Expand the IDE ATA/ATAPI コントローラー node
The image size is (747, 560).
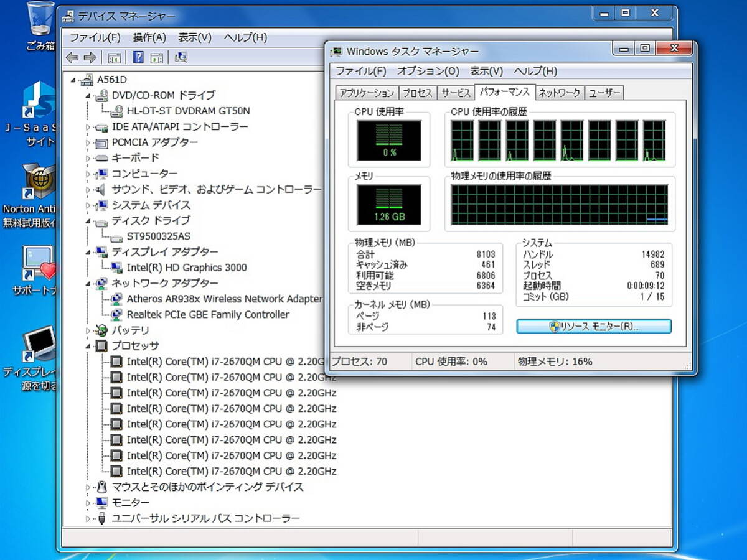88,127
